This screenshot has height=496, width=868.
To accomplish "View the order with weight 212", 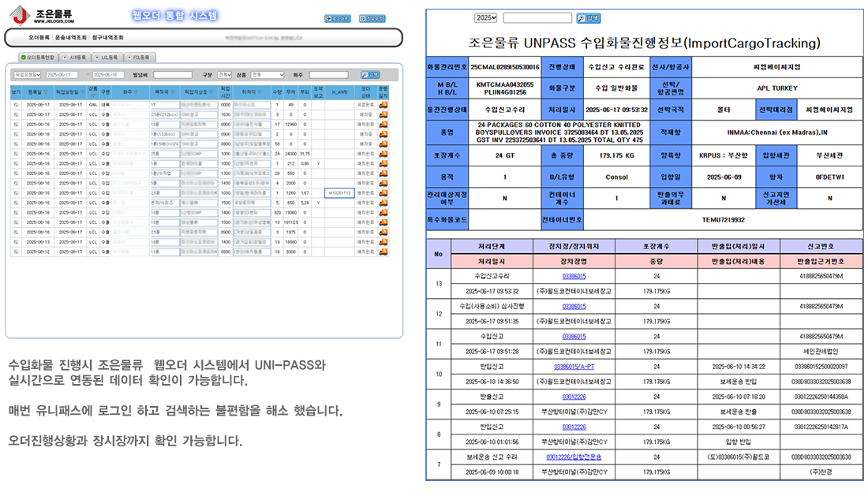I will (16, 164).
